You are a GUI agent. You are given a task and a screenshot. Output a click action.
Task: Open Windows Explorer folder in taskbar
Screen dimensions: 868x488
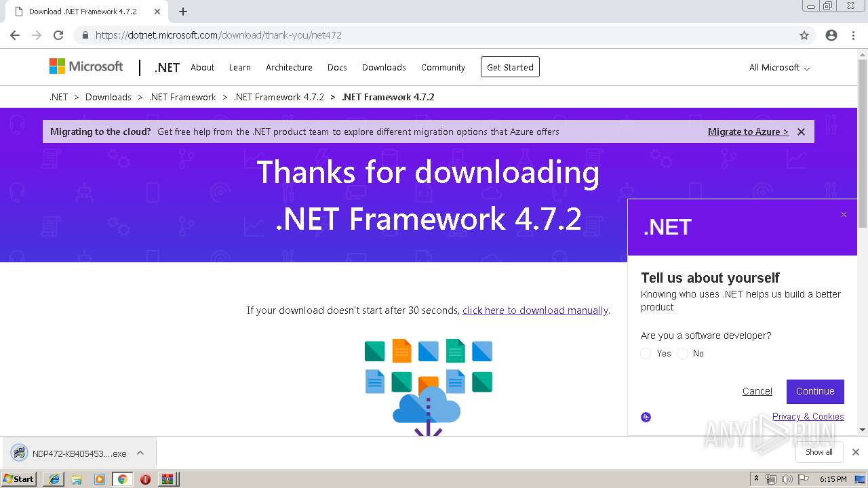tap(77, 479)
